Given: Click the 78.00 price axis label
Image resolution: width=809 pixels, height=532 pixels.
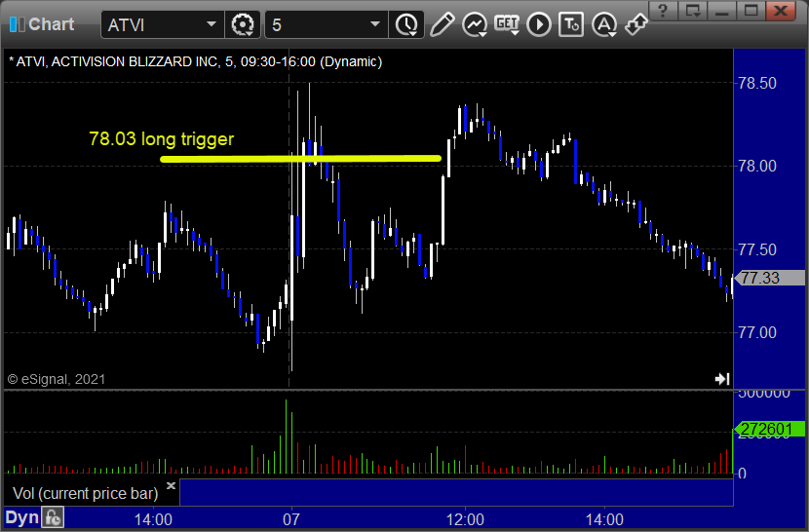Looking at the screenshot, I should tap(757, 167).
